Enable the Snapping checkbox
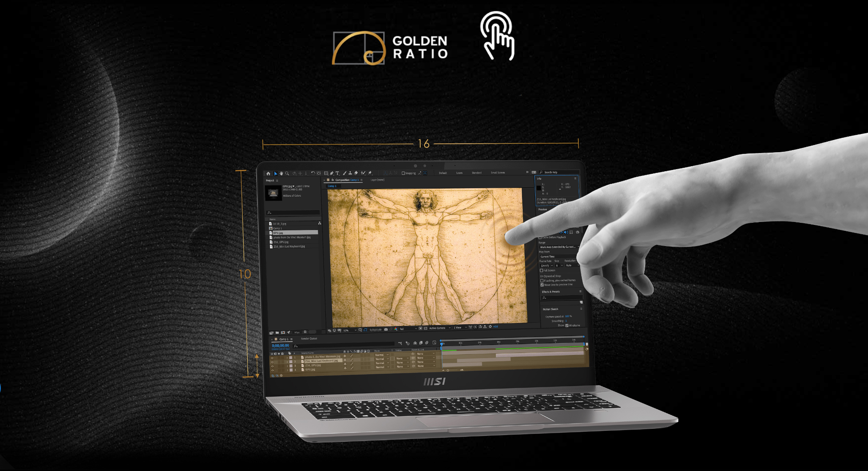This screenshot has height=471, width=868. click(403, 173)
